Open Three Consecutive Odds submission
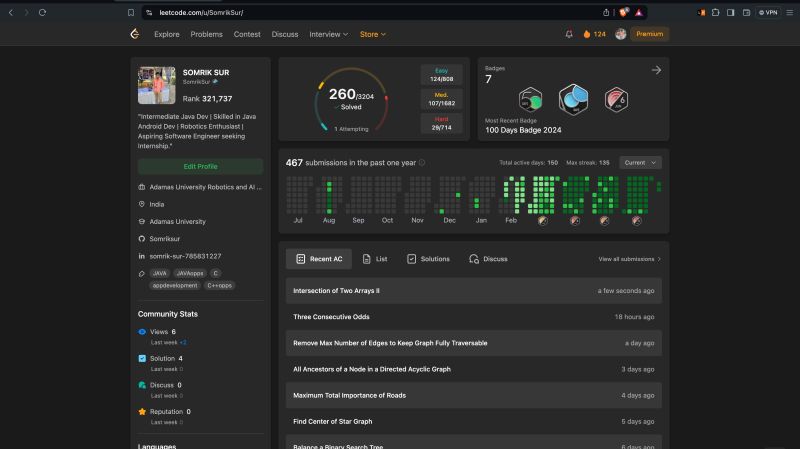 pos(473,317)
